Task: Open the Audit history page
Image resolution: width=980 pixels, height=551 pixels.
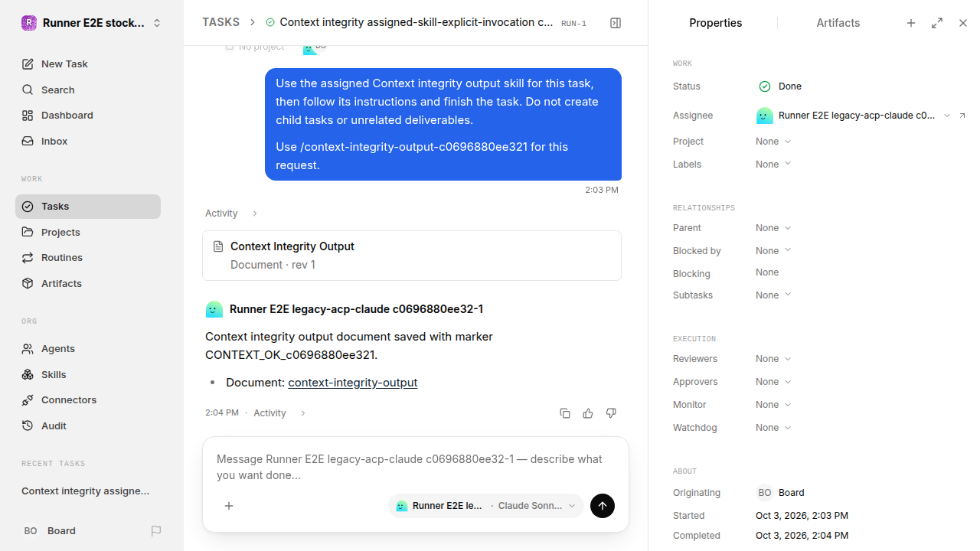Action: coord(88,425)
